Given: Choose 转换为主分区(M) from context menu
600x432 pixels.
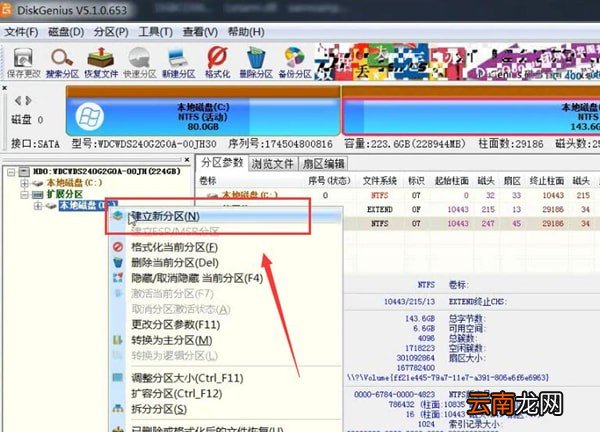Looking at the screenshot, I should tap(172, 340).
